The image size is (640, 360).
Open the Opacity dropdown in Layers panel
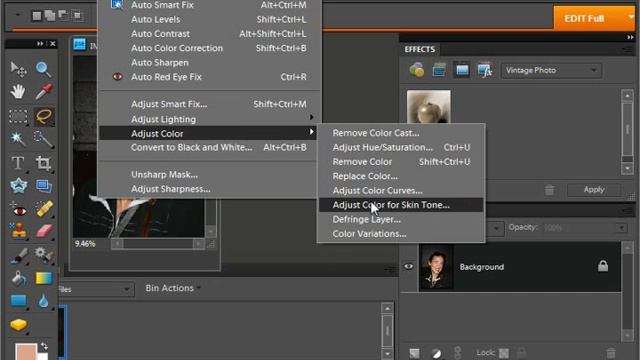point(622,228)
